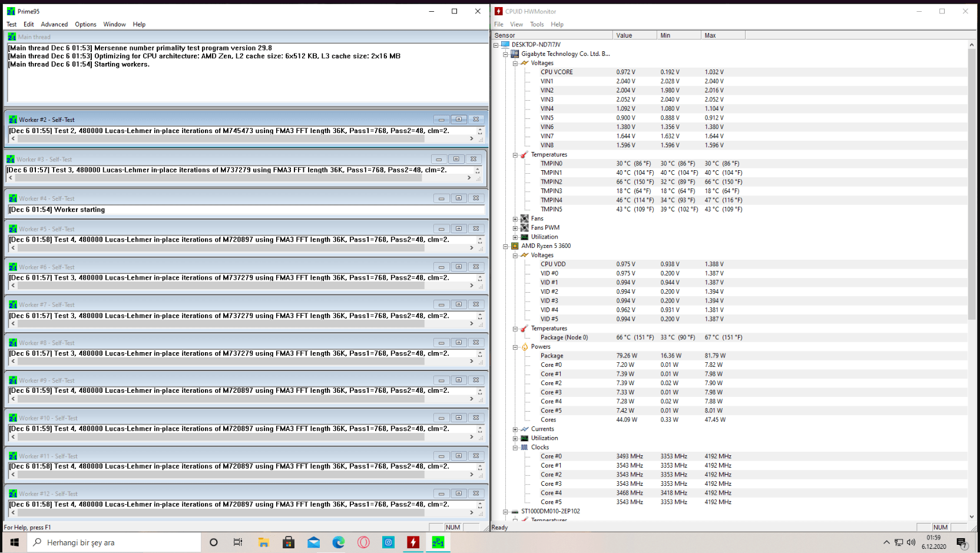Open the Windows Start menu
The height and width of the screenshot is (553, 980).
pos(14,542)
